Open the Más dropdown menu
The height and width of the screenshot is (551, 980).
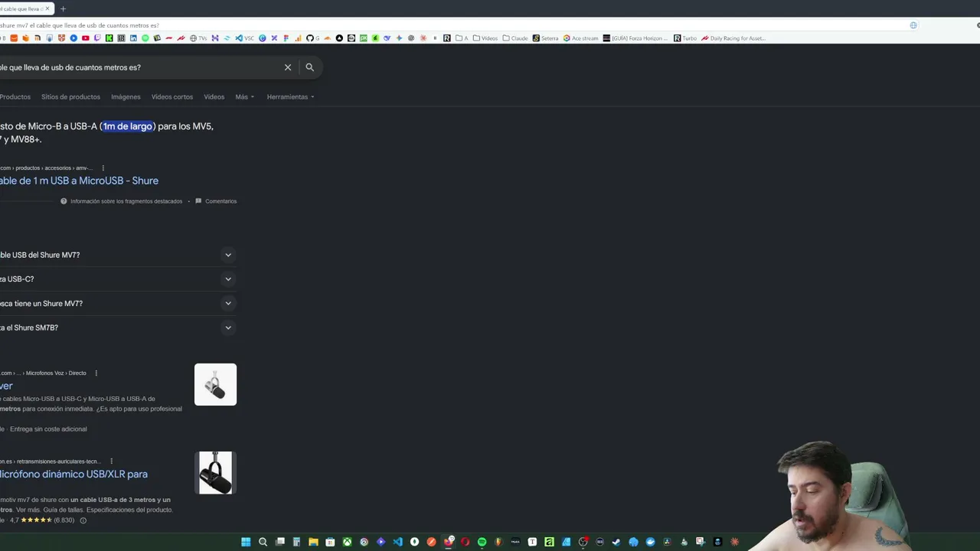click(245, 97)
